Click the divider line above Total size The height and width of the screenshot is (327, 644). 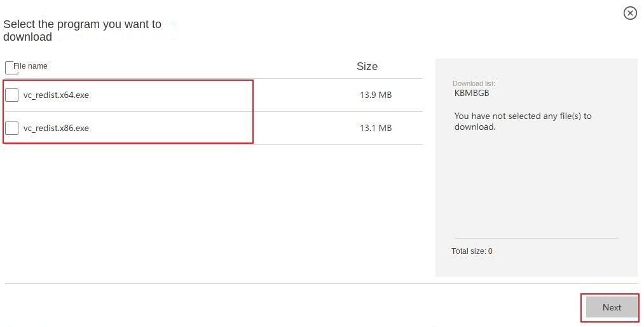pyautogui.click(x=536, y=239)
